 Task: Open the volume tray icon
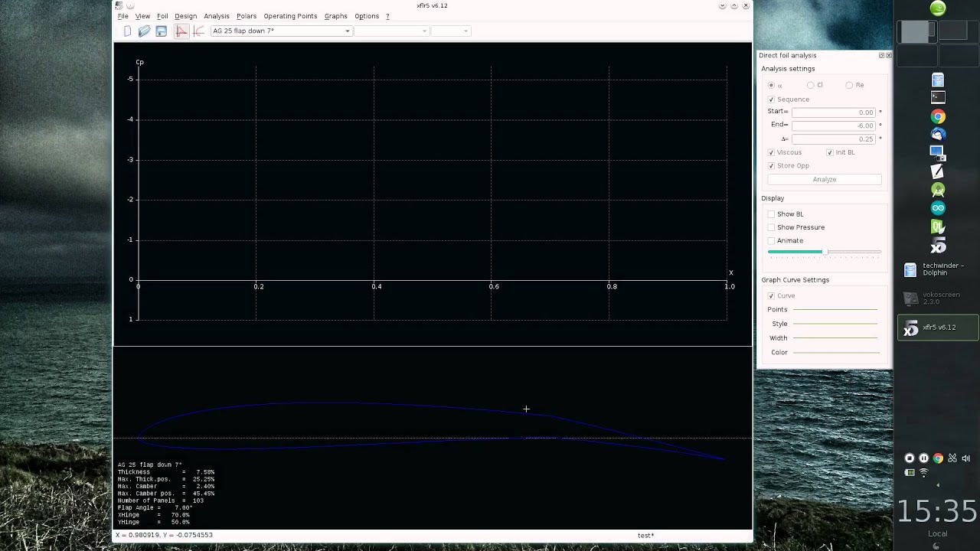(x=965, y=458)
